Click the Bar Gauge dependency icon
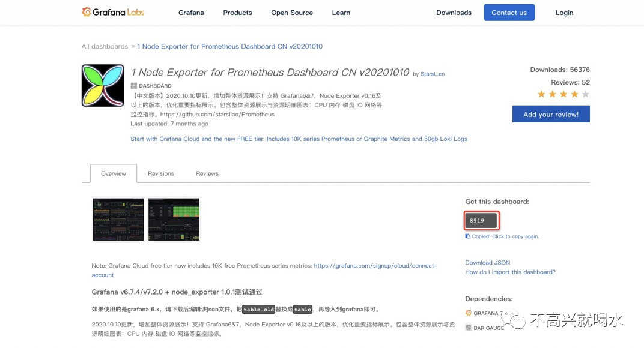The width and height of the screenshot is (644, 348). [x=468, y=328]
